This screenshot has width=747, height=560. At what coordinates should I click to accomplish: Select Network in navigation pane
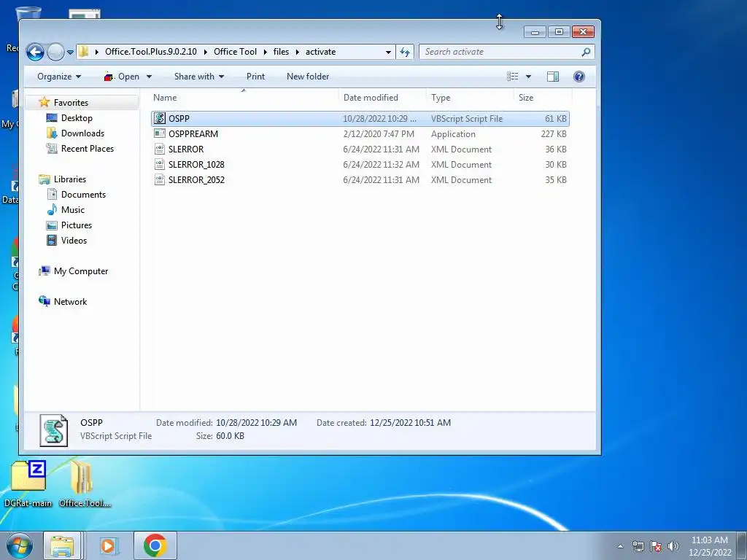pyautogui.click(x=70, y=301)
